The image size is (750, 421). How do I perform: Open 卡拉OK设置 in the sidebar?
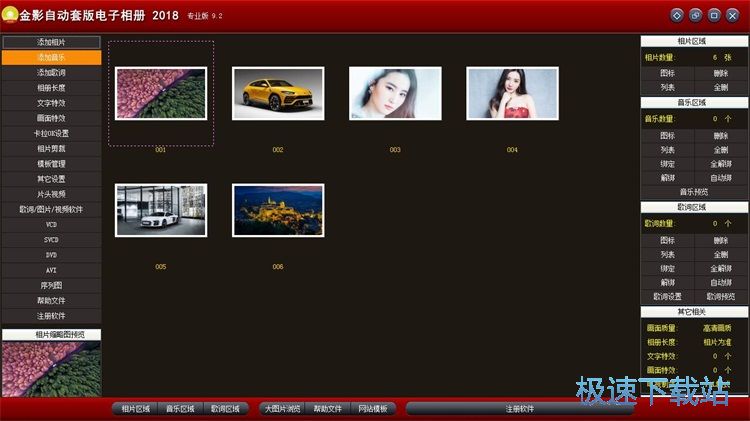tap(51, 133)
